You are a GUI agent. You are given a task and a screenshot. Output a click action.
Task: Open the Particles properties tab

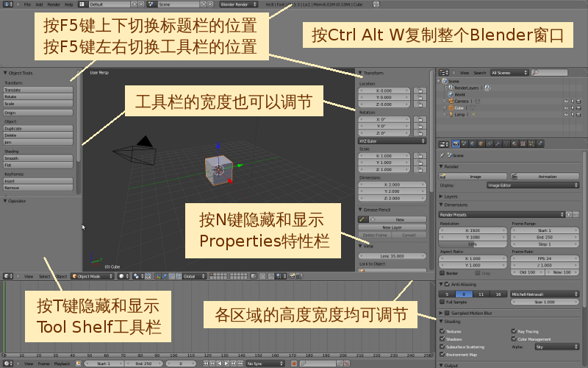point(531,144)
